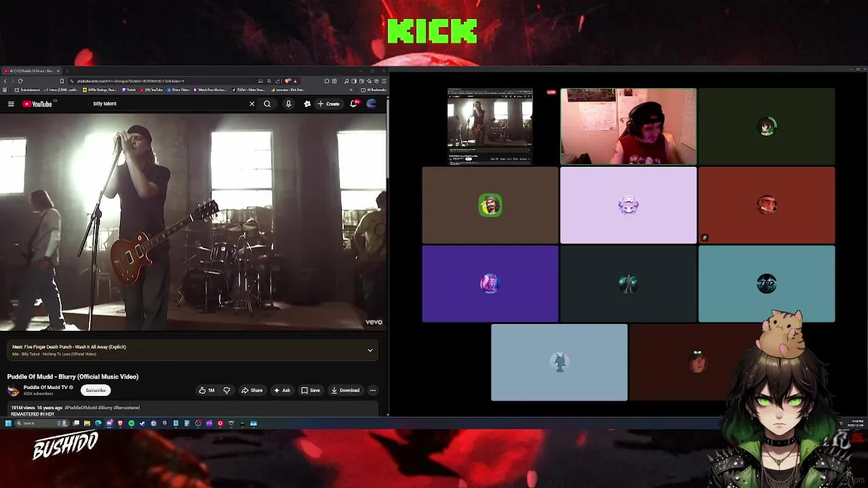Click the #Blurry hashtag
868x488 pixels.
pos(106,408)
